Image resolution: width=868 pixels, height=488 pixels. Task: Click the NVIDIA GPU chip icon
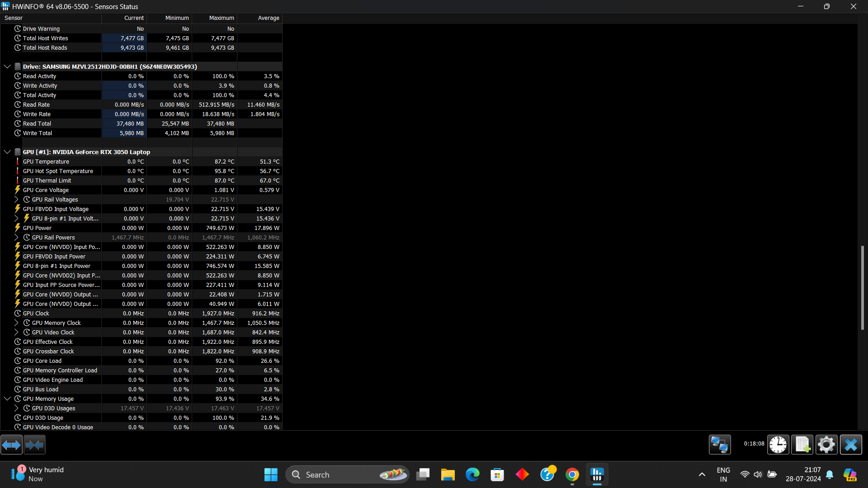(18, 152)
